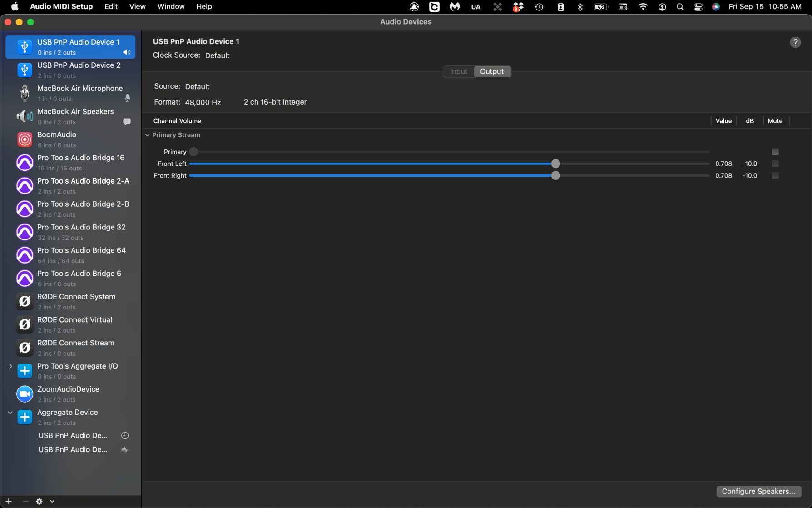The height and width of the screenshot is (508, 812).
Task: Open the Help menu
Action: tap(204, 6)
